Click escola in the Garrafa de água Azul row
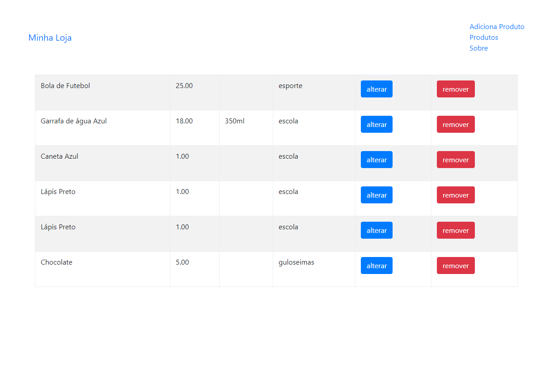 click(314, 128)
